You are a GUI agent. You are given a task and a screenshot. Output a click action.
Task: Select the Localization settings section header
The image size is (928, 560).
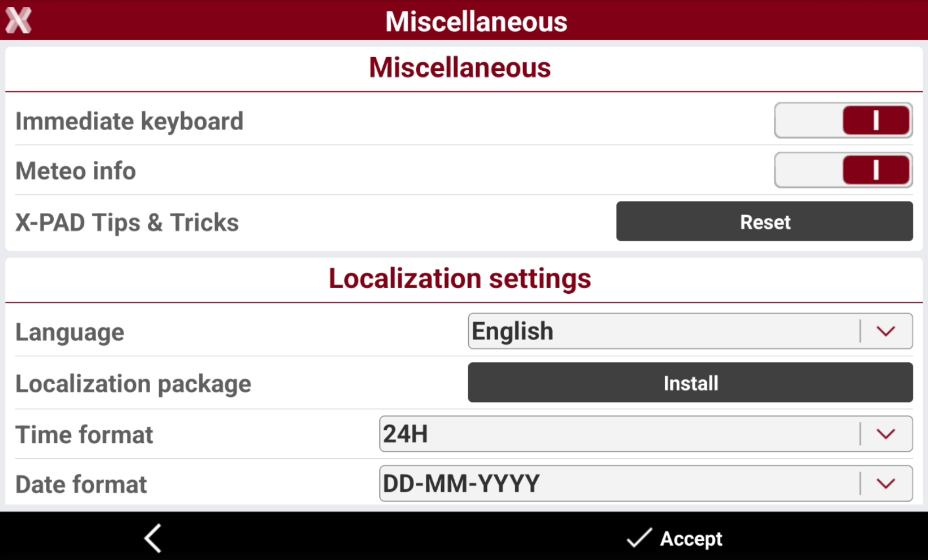coord(460,279)
